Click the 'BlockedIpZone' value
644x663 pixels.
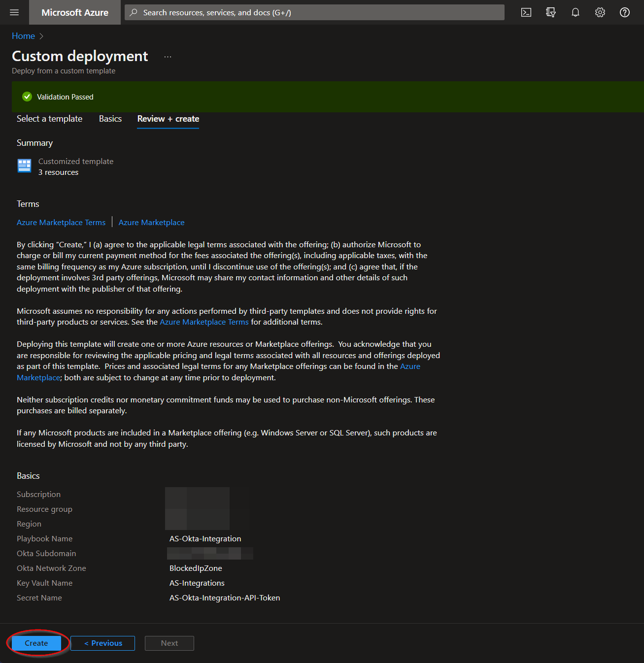tap(196, 568)
